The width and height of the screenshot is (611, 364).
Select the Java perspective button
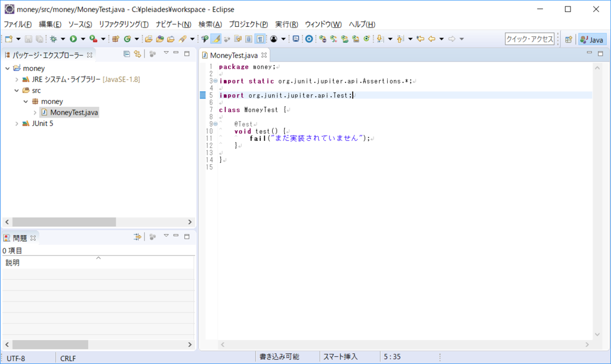click(592, 39)
